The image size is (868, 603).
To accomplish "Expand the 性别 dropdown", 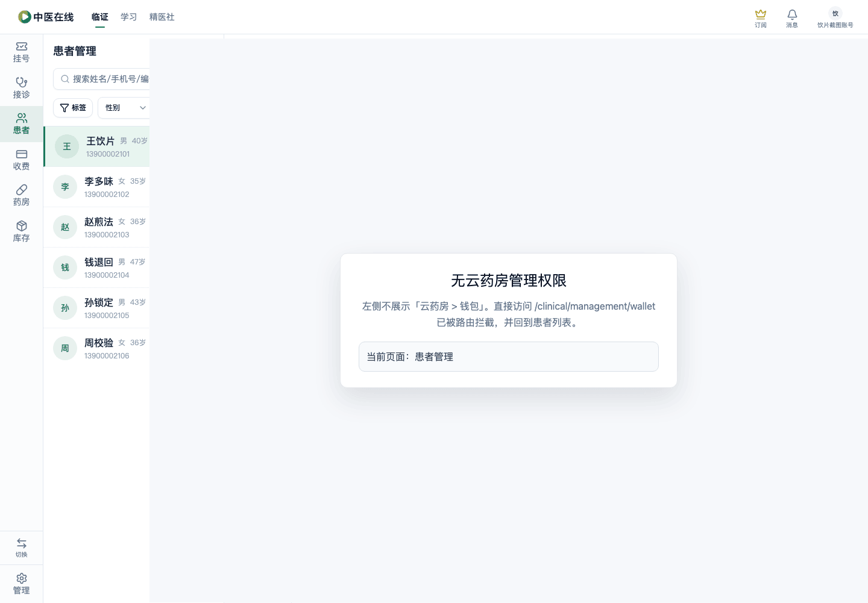I will click(124, 108).
